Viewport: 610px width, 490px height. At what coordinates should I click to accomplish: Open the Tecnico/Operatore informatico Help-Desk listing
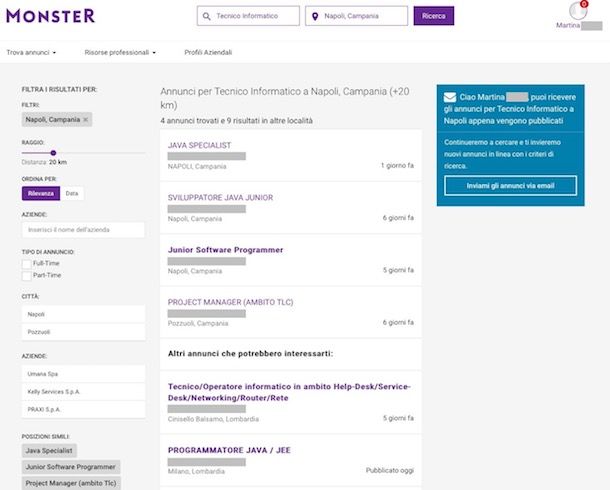point(289,392)
